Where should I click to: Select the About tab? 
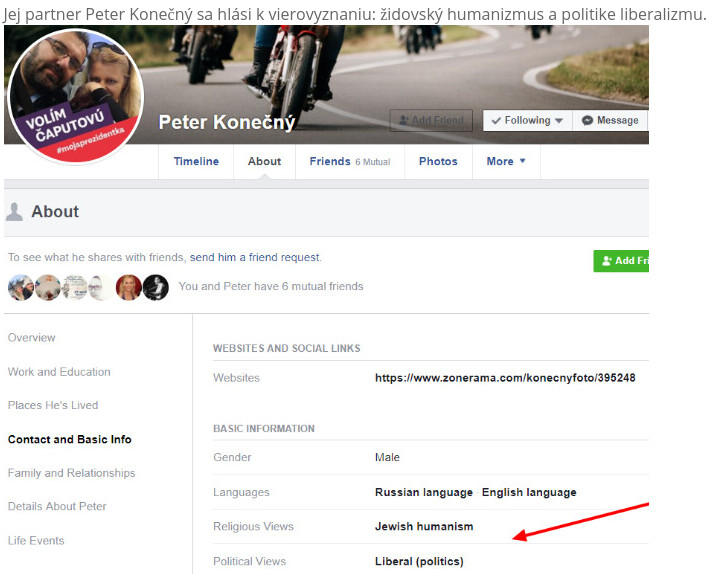[264, 162]
